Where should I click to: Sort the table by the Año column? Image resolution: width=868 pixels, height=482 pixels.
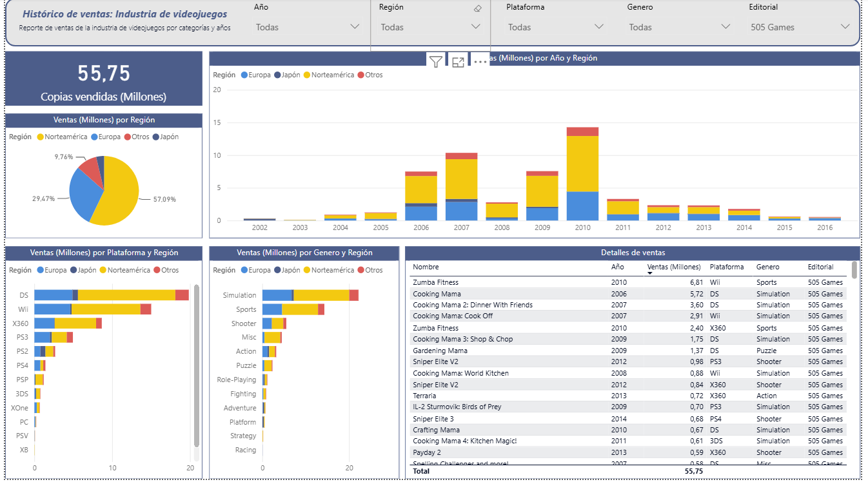(617, 267)
